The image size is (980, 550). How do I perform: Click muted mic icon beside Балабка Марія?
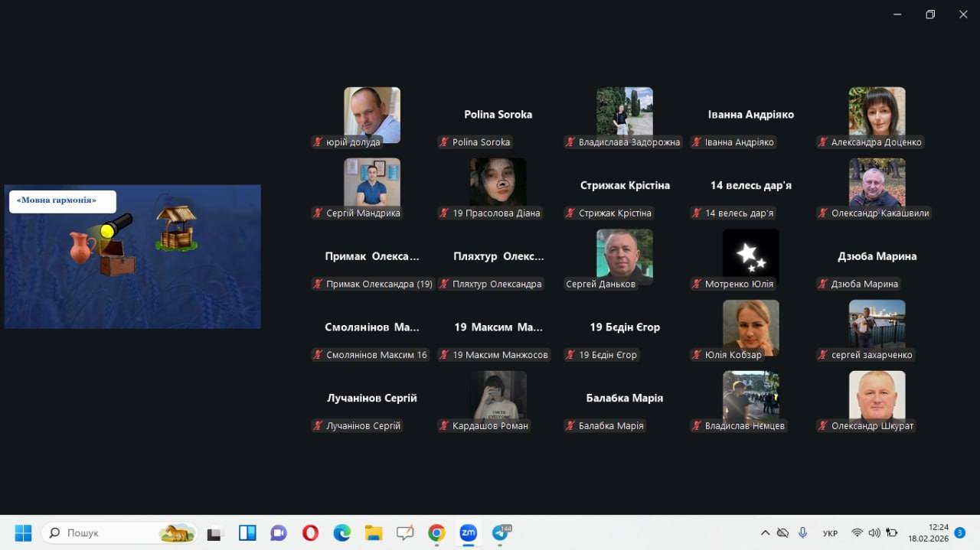570,426
